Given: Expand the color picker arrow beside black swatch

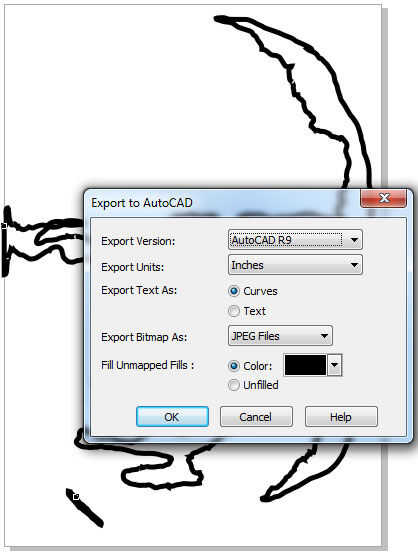Looking at the screenshot, I should pos(335,365).
